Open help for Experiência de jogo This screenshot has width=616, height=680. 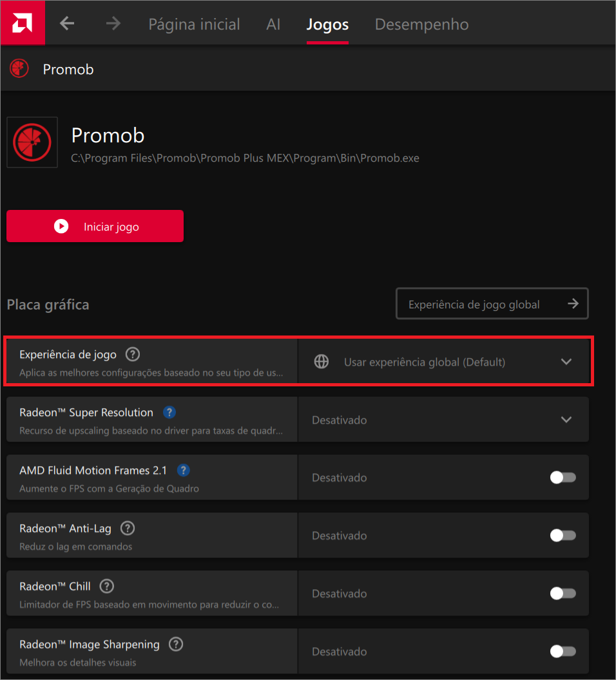pos(133,354)
